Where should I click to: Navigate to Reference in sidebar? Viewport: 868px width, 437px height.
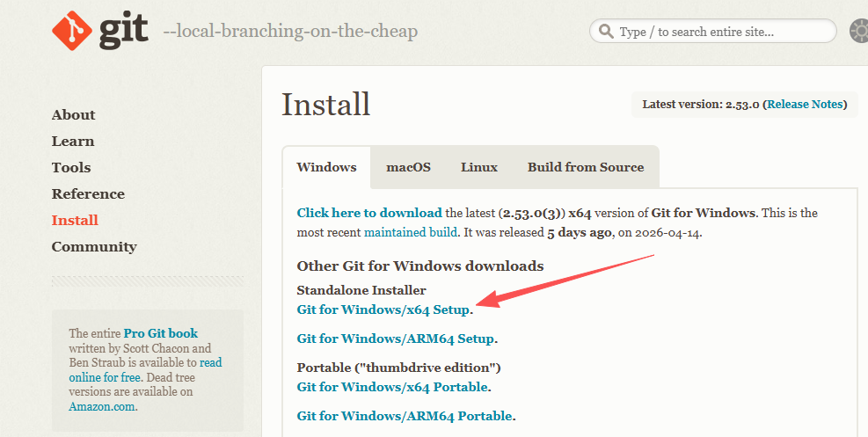(x=88, y=193)
